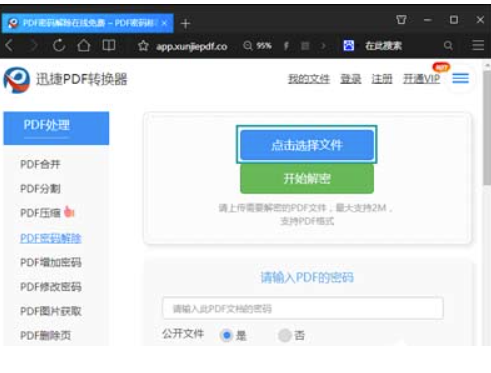
Task: Click the Baidu paw search engine icon
Action: point(349,46)
